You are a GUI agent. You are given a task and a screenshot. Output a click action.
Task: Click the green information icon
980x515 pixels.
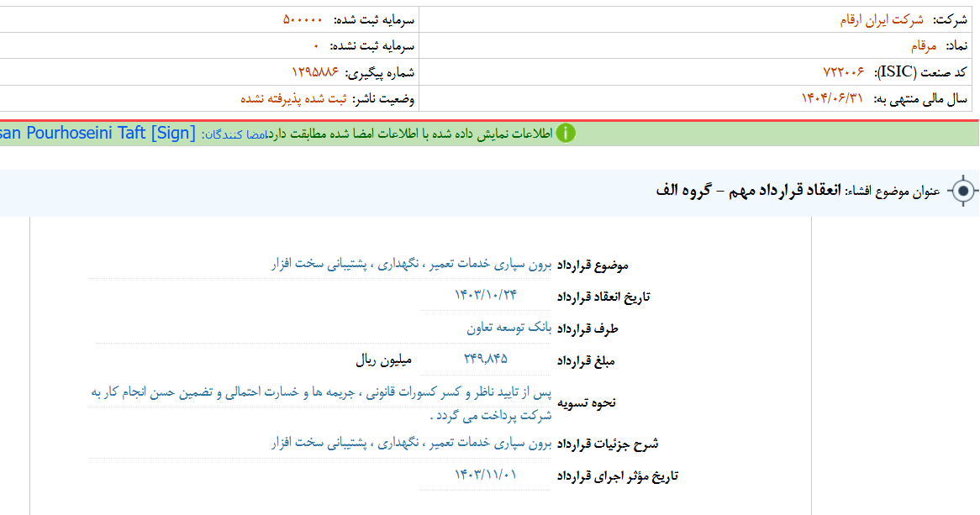(566, 132)
